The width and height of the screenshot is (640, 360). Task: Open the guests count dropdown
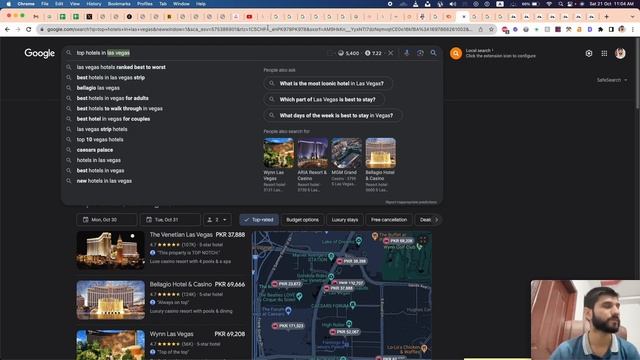pyautogui.click(x=217, y=220)
